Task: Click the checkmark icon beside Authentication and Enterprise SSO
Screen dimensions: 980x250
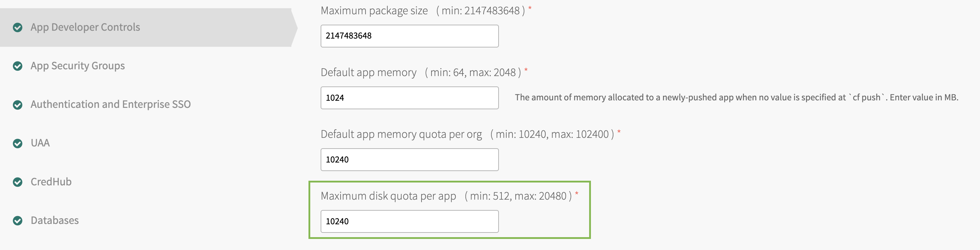Action: pos(17,105)
